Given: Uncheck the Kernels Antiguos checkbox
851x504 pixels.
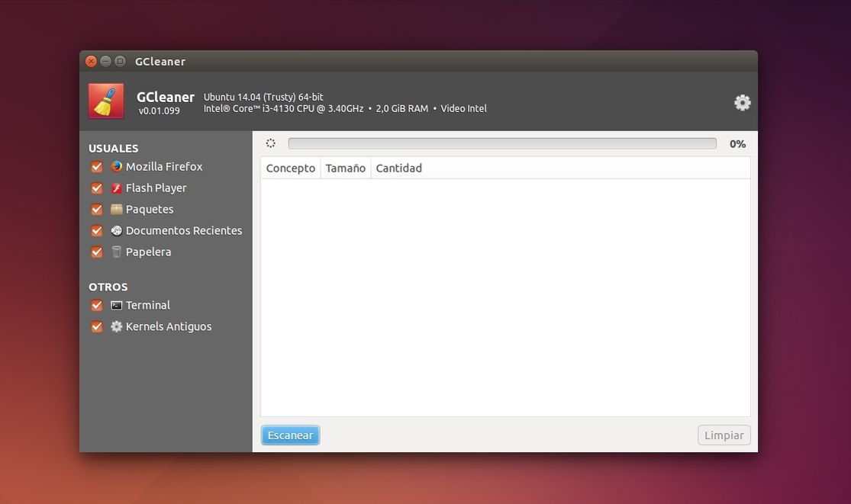Looking at the screenshot, I should click(x=97, y=327).
